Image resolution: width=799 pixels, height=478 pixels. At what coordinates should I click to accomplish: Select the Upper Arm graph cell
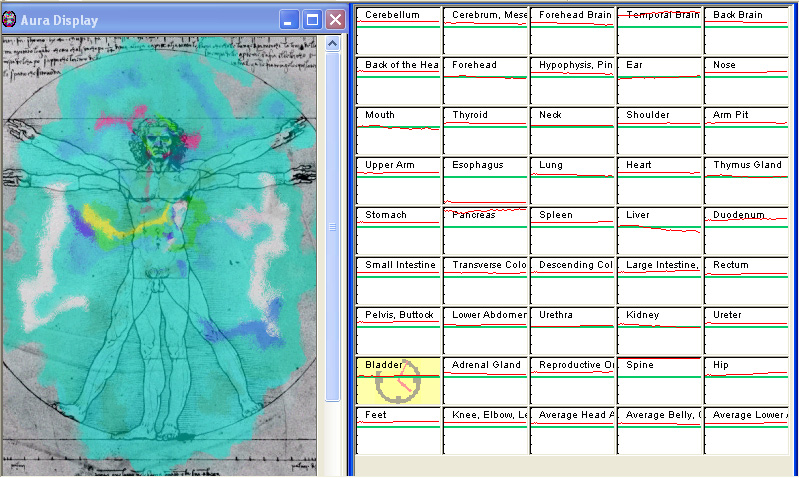pos(398,180)
